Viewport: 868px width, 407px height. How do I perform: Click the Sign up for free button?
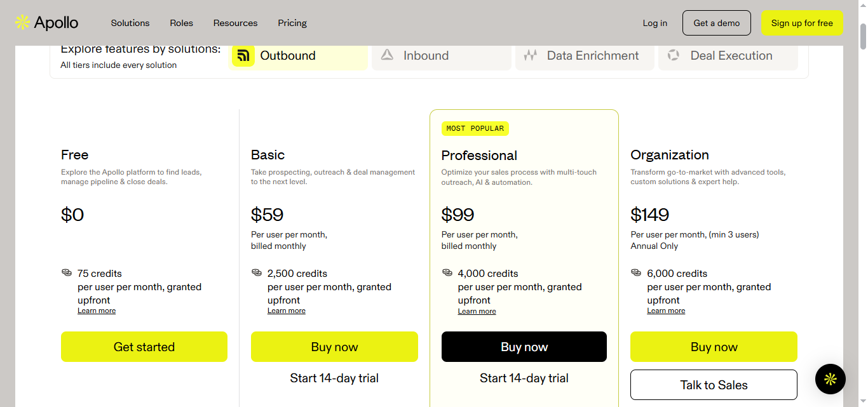pos(802,22)
